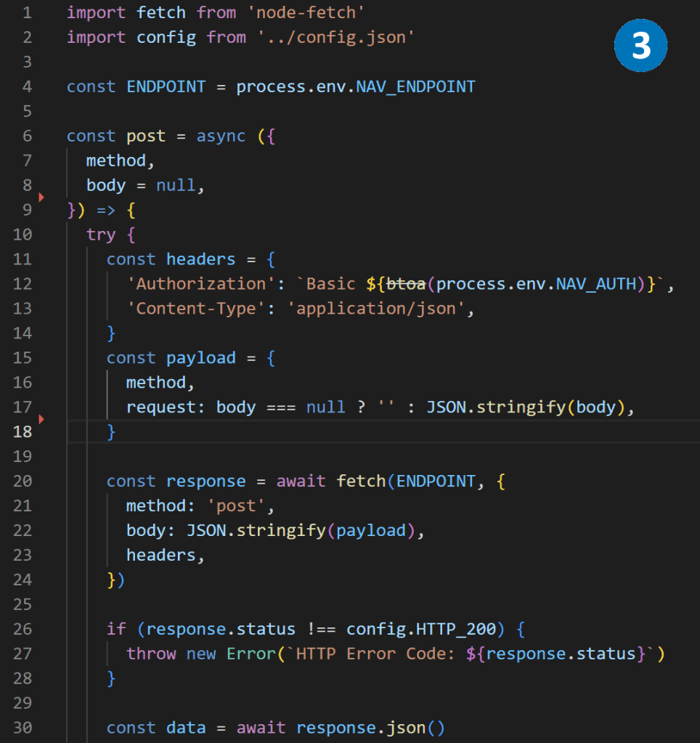This screenshot has width=700, height=743.
Task: Click the opening brace of headers object
Action: tap(270, 259)
